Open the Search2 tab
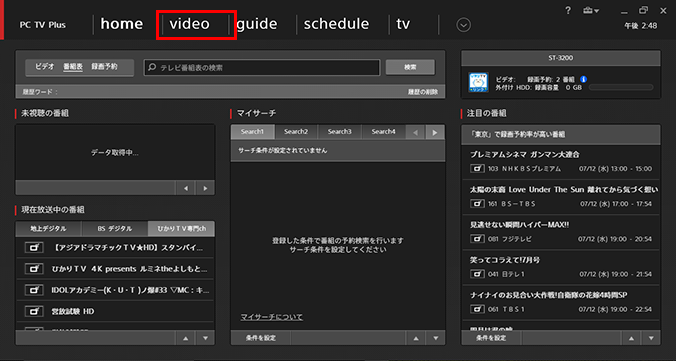Image resolution: width=676 pixels, height=361 pixels. [x=296, y=132]
